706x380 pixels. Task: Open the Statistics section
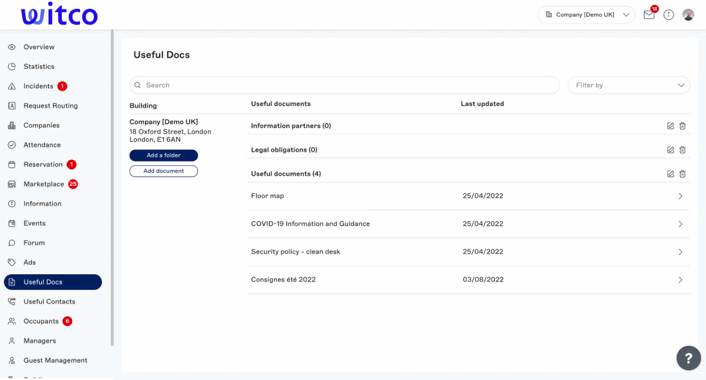coord(39,67)
